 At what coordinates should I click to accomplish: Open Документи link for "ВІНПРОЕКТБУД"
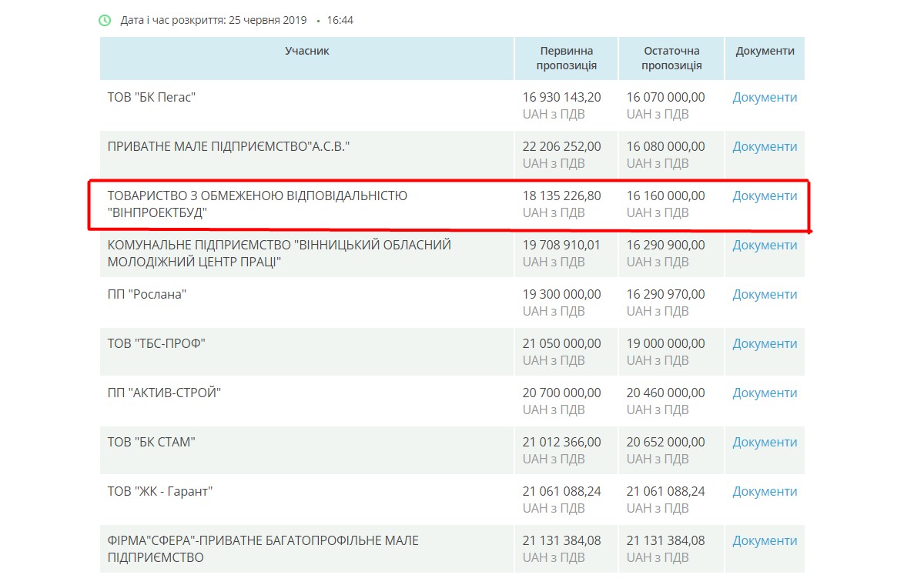pyautogui.click(x=765, y=196)
